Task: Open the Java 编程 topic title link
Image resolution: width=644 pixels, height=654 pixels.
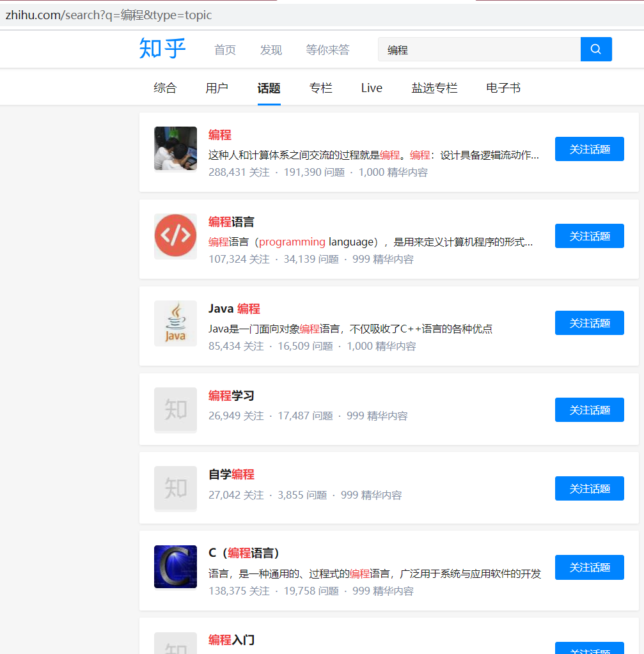Action: coord(234,309)
